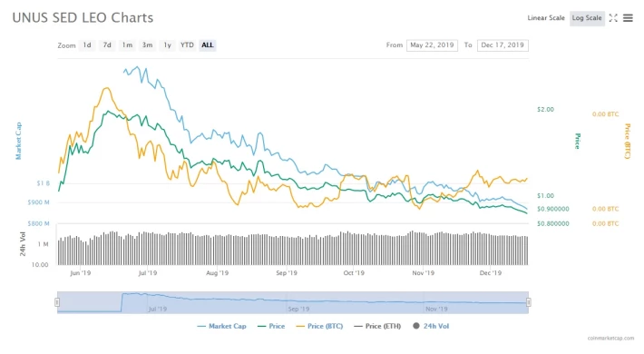This screenshot has width=644, height=354.
Task: Click the $0.800000 price label
Action: (552, 223)
